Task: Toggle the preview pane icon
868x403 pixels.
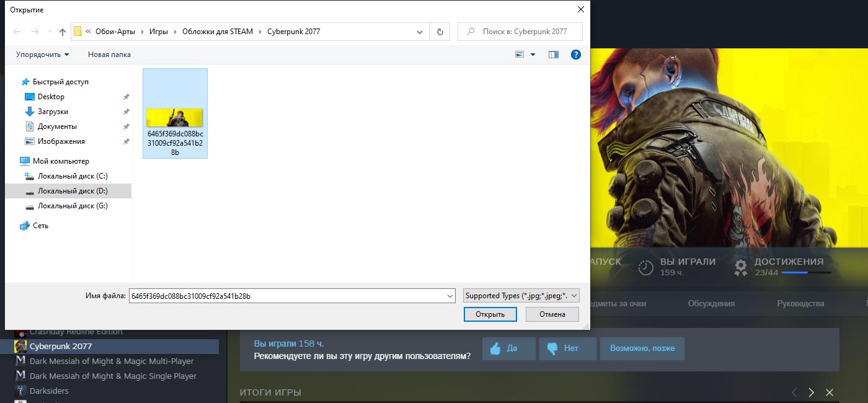Action: click(554, 55)
